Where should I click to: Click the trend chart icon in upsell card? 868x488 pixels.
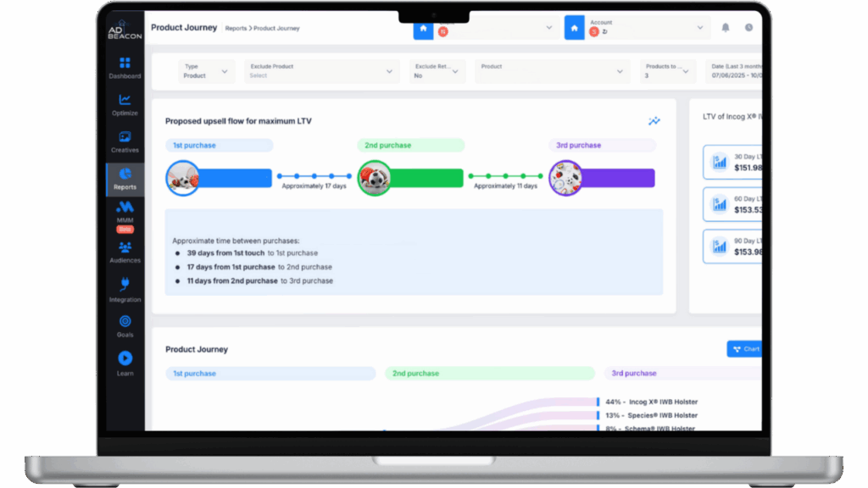point(654,121)
